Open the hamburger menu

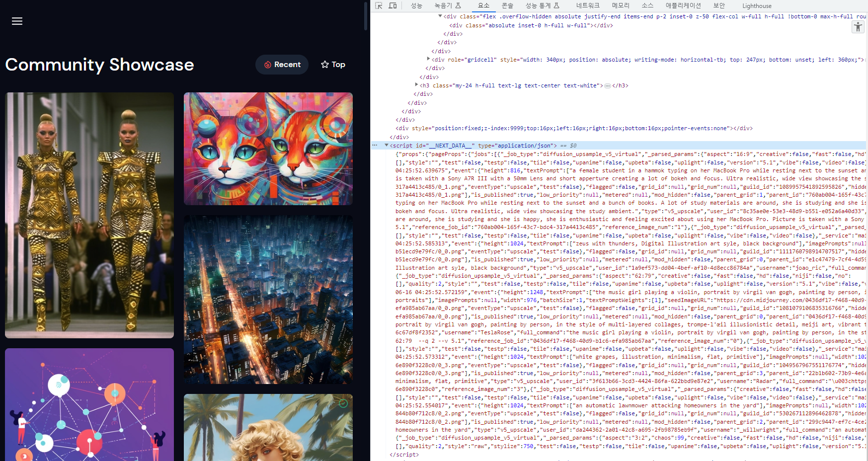(17, 21)
